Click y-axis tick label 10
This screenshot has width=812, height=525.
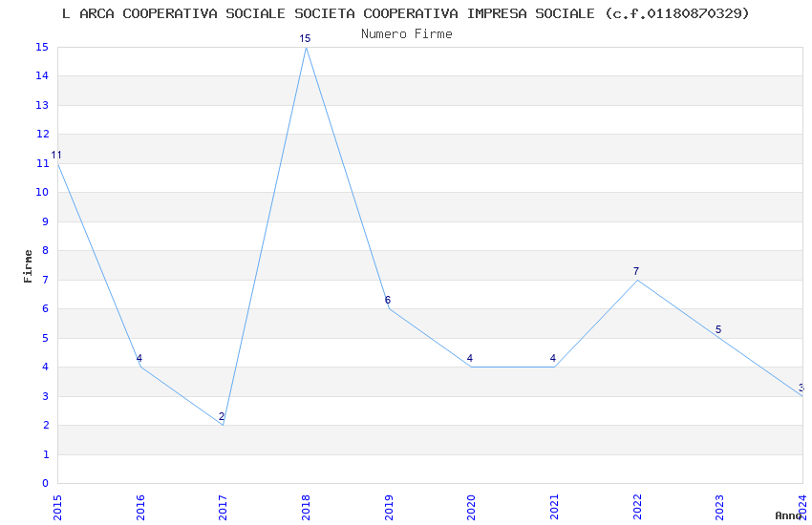42,193
